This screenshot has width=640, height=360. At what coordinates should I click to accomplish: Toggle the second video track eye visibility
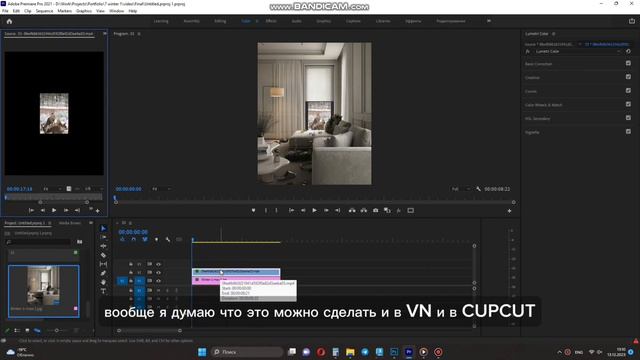[158, 272]
